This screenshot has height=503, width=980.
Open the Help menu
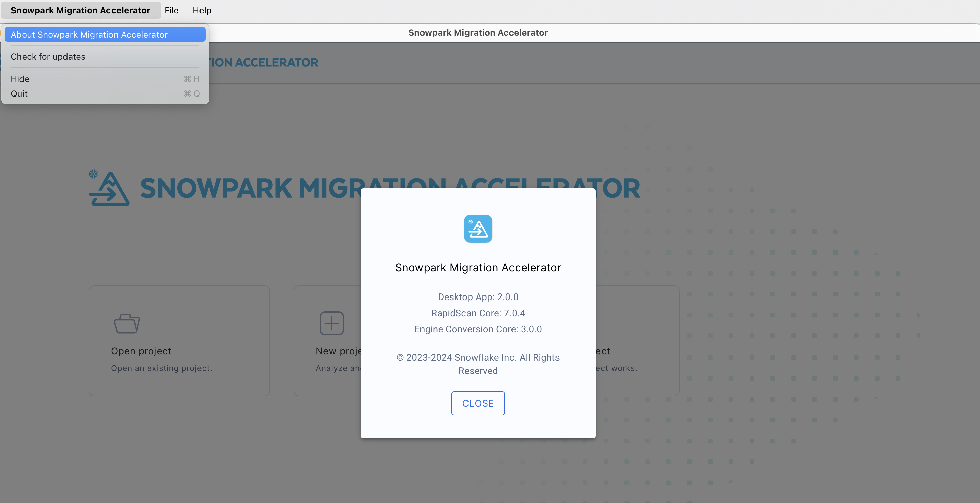click(202, 10)
